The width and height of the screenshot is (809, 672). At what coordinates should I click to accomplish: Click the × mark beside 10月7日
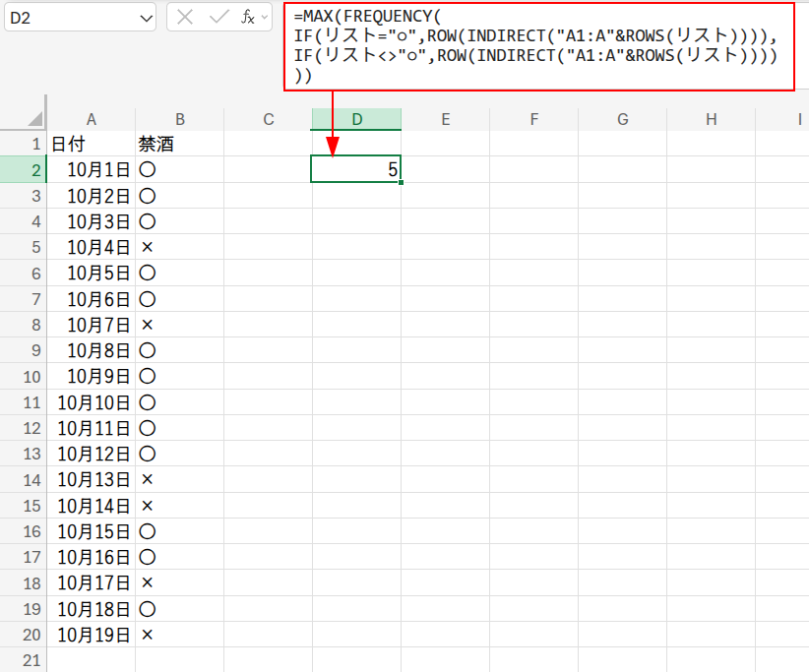coord(148,325)
